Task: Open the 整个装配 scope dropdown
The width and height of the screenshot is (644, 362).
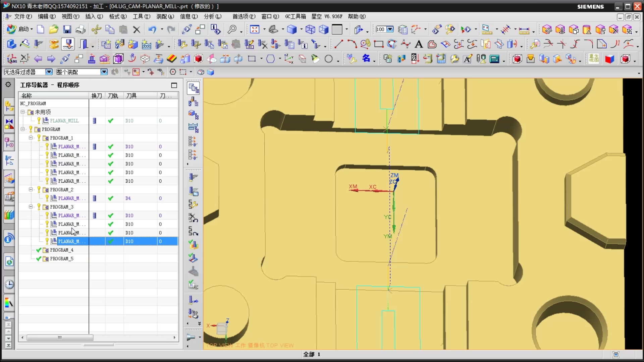Action: pos(104,72)
